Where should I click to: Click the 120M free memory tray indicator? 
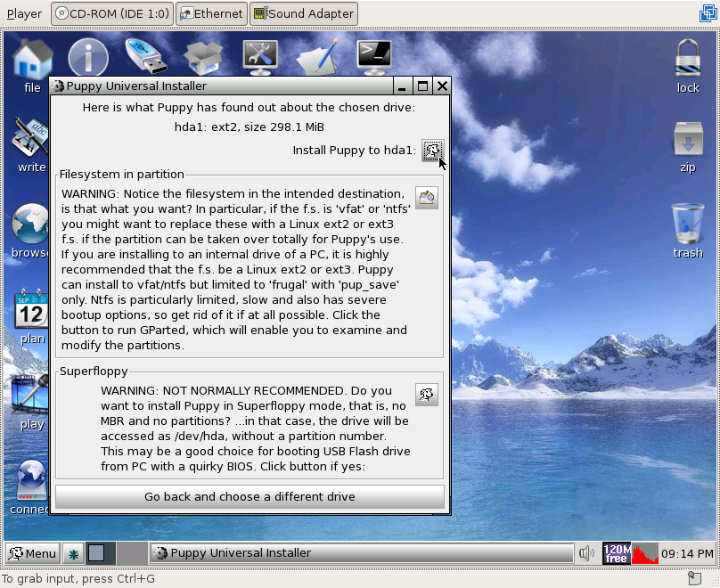click(x=617, y=553)
